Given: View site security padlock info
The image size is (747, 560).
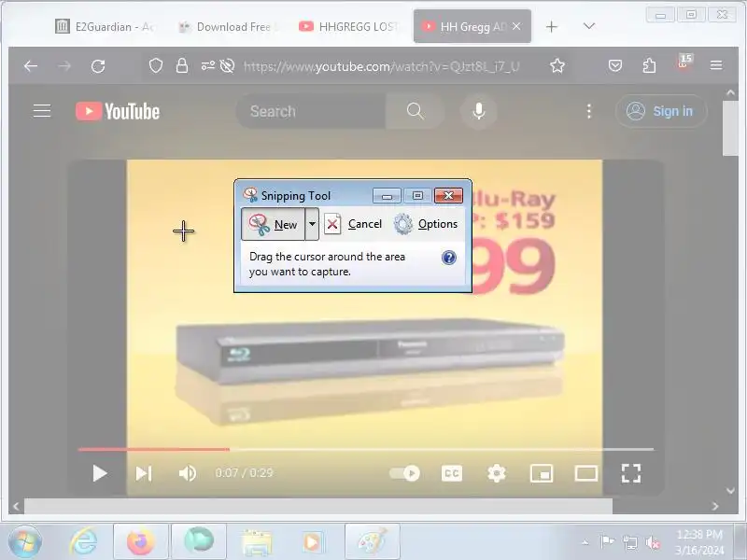Looking at the screenshot, I should pyautogui.click(x=181, y=65).
